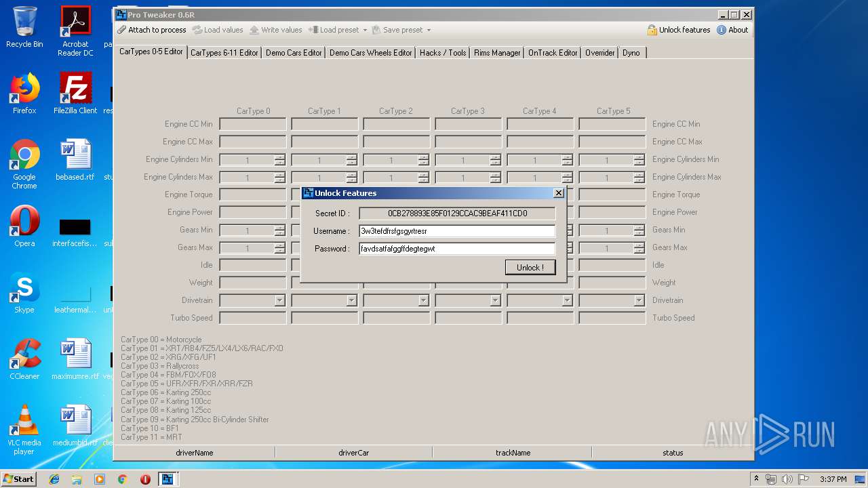Show hidden system tray icons

pos(756,479)
